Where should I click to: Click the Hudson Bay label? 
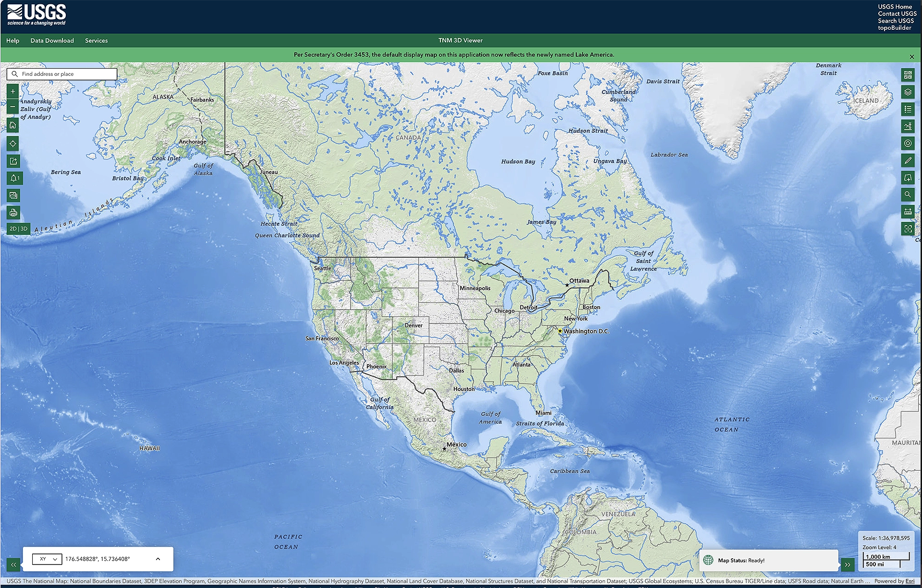click(x=518, y=162)
